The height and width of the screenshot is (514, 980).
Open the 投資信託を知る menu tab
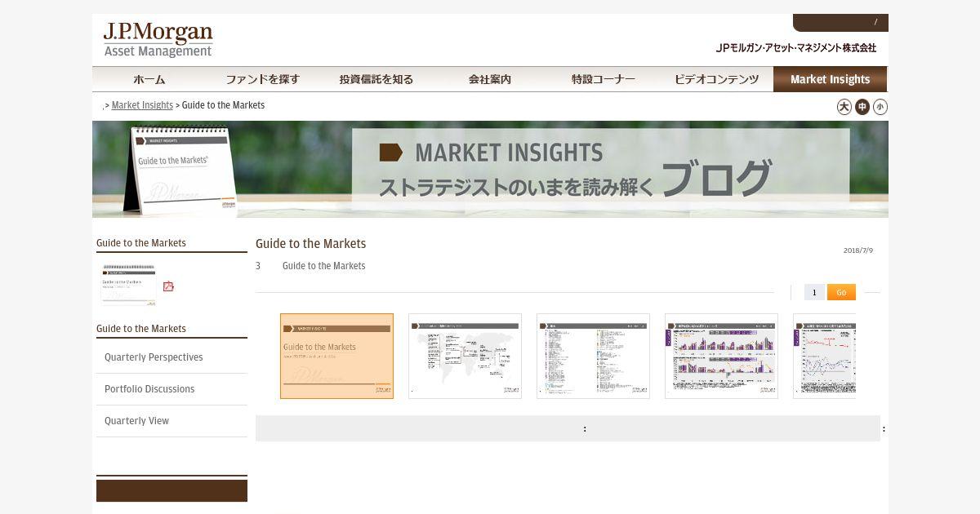(376, 79)
